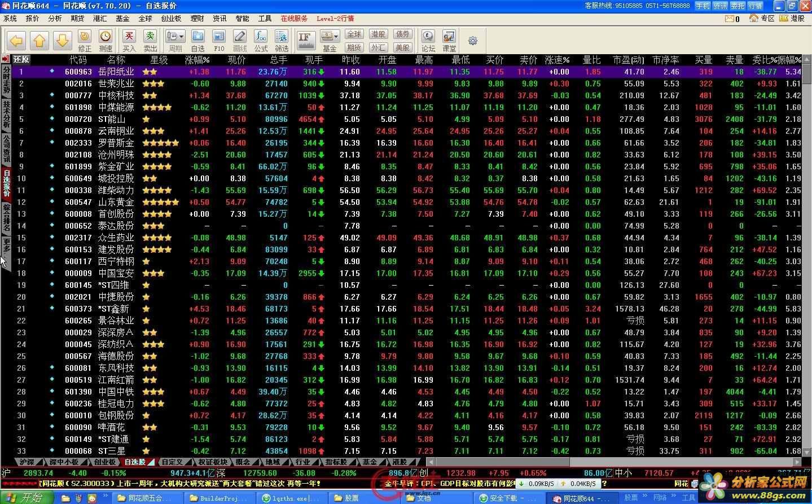
Task: Click the red exit icon beside 还原
Action: pyautogui.click(x=6, y=59)
